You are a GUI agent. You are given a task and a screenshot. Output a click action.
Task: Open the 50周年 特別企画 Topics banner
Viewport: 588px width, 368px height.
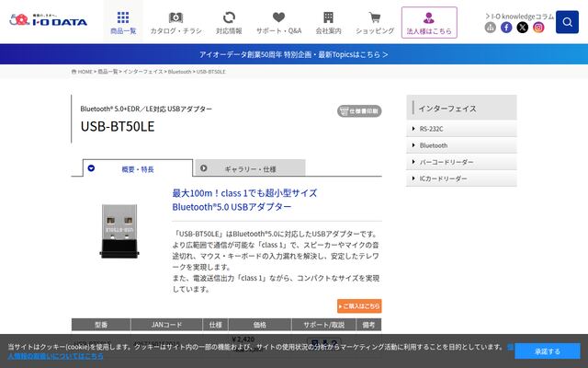[x=294, y=54]
